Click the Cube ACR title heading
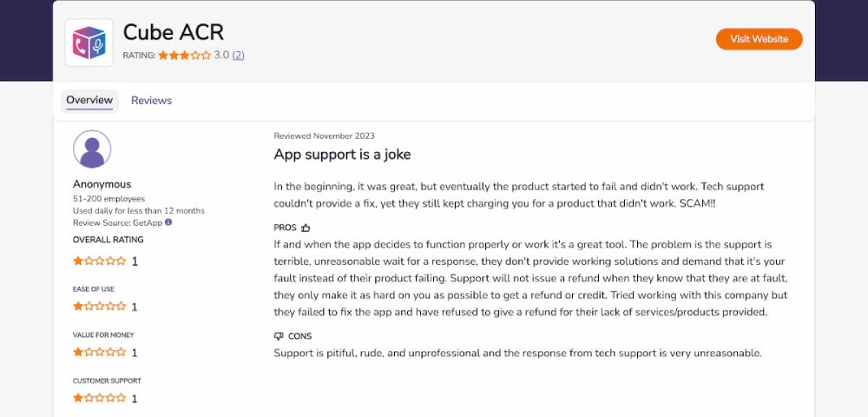 pyautogui.click(x=174, y=32)
